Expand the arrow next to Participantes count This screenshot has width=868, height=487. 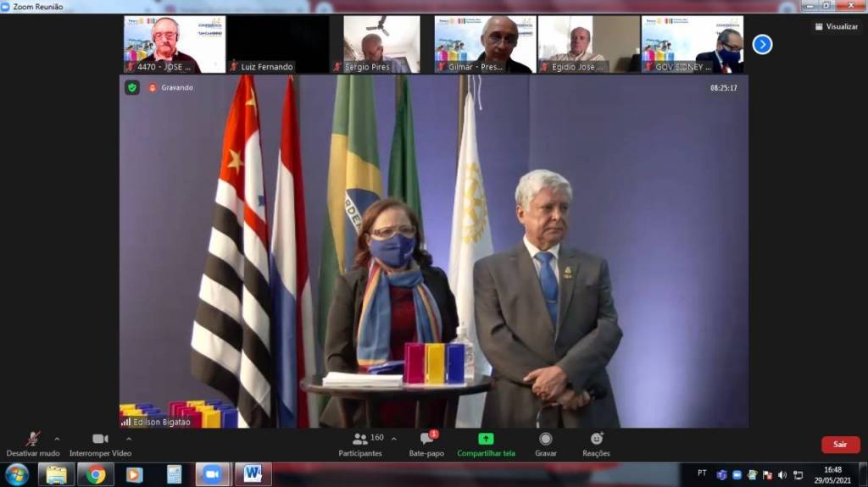(393, 439)
